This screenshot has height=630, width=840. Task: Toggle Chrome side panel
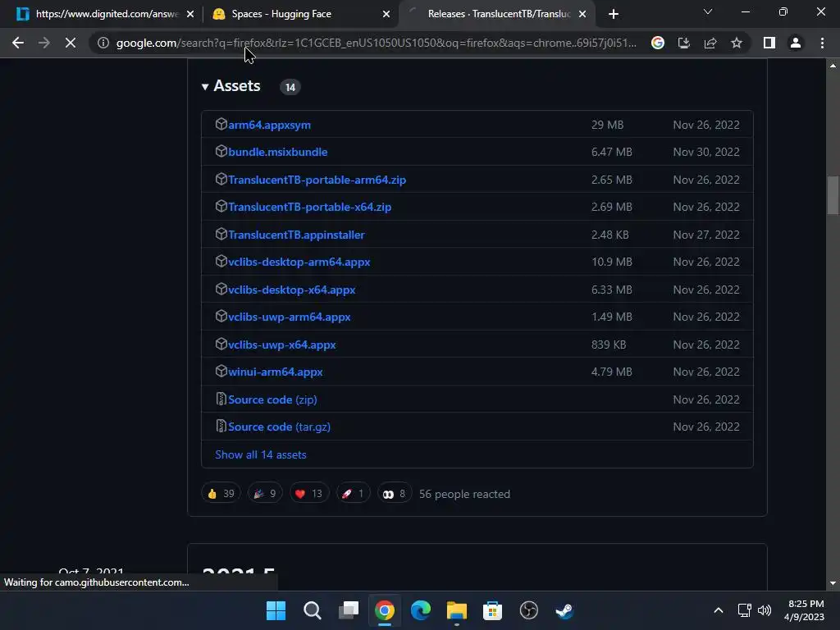click(x=769, y=43)
